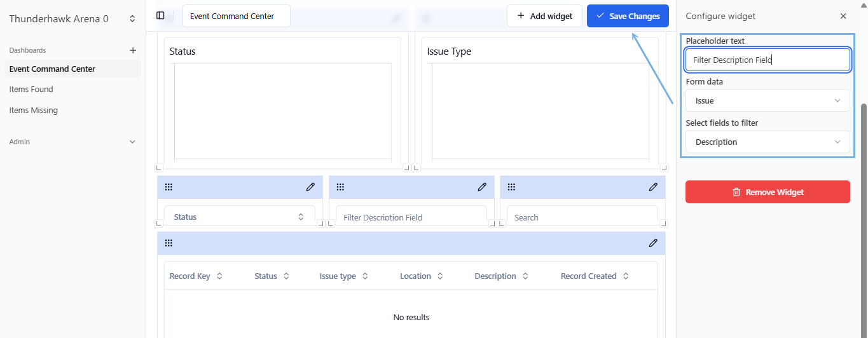Click pencil edit icon of Search widget

[x=653, y=187]
